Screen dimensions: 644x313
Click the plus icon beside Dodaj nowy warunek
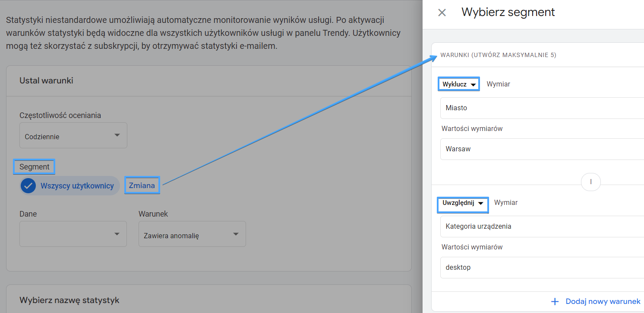555,302
